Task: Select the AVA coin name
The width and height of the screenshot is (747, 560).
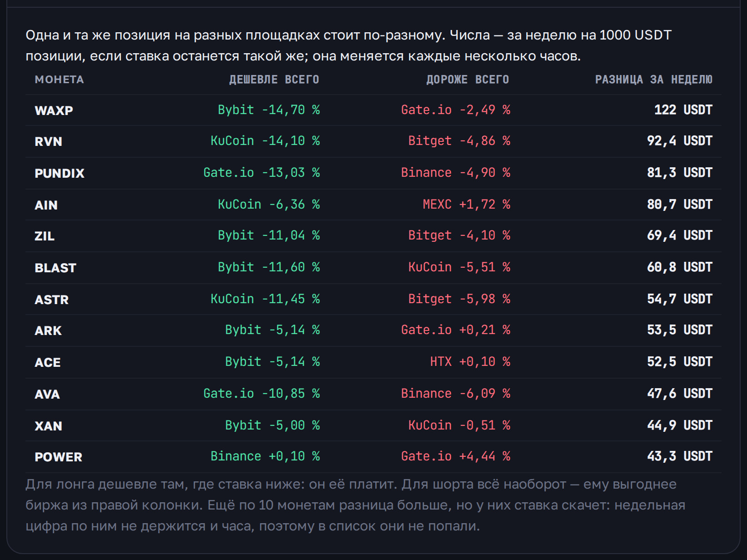Action: pos(47,394)
